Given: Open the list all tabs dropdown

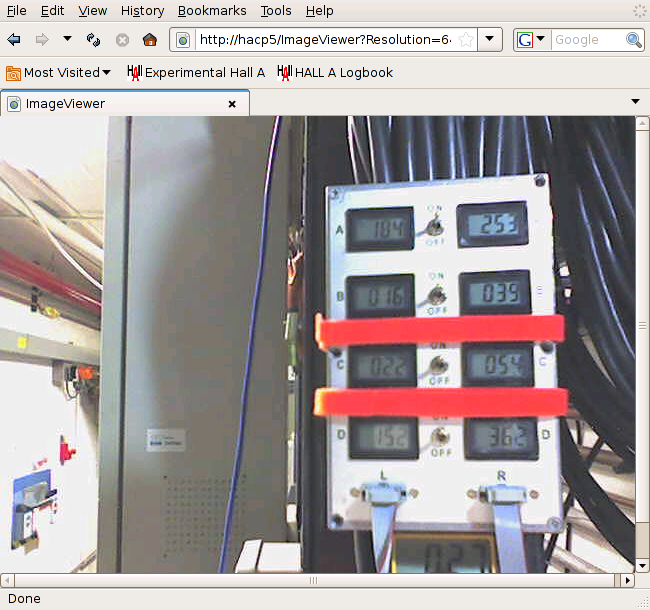Looking at the screenshot, I should (635, 102).
